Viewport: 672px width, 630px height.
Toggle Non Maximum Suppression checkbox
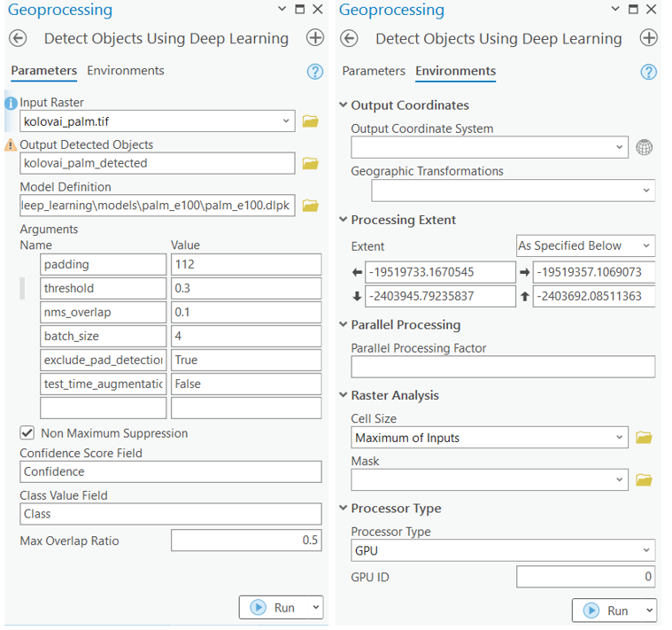[x=27, y=433]
